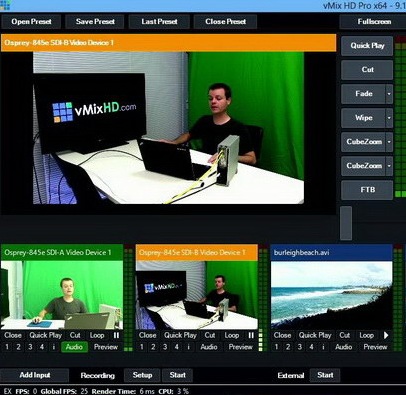Pause the Osprey SDI-A input

click(x=116, y=335)
